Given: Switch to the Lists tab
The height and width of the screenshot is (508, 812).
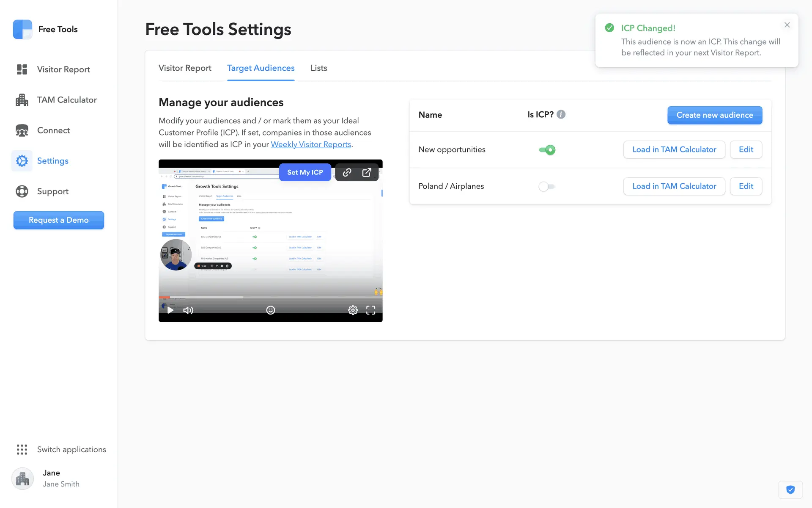Looking at the screenshot, I should pyautogui.click(x=318, y=68).
